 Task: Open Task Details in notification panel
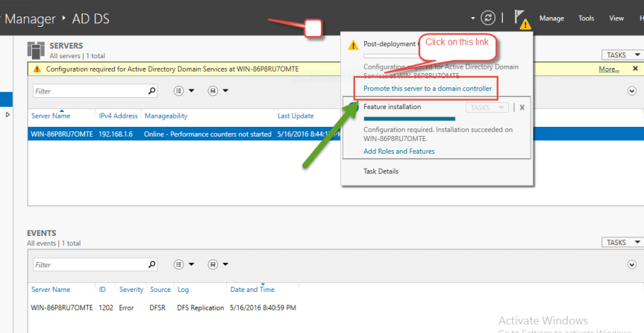coord(381,171)
